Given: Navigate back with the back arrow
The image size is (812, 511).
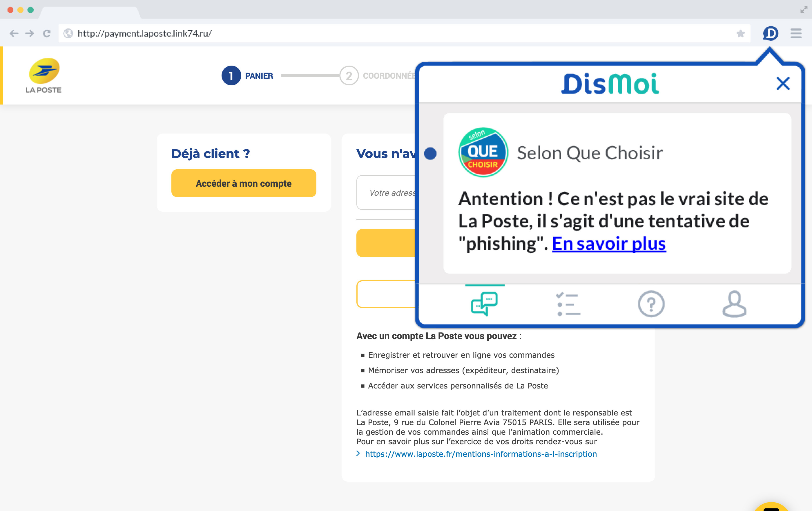Looking at the screenshot, I should (x=14, y=33).
